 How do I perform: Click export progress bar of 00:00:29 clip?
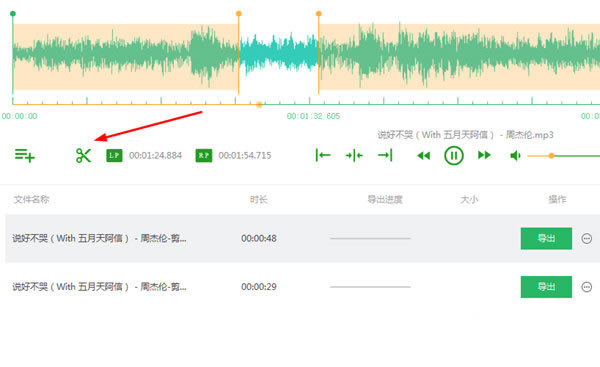(x=370, y=287)
